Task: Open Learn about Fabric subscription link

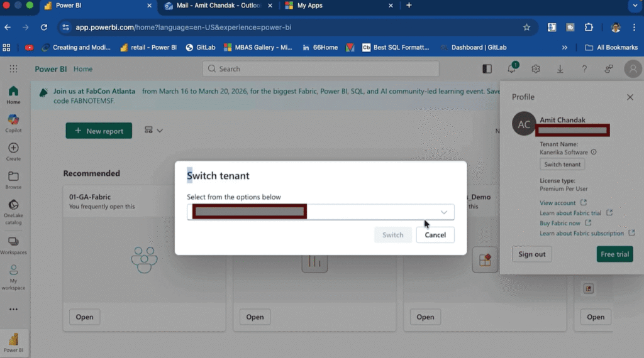Action: (587, 234)
